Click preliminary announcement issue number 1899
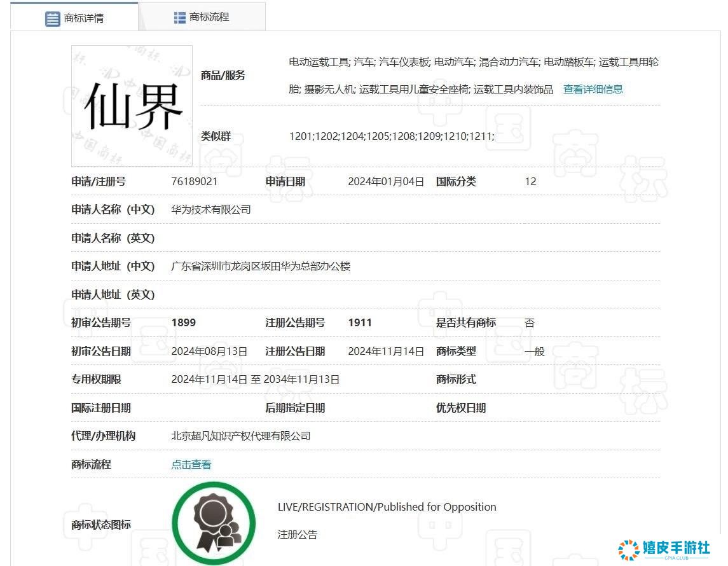728x566 pixels. pyautogui.click(x=183, y=322)
